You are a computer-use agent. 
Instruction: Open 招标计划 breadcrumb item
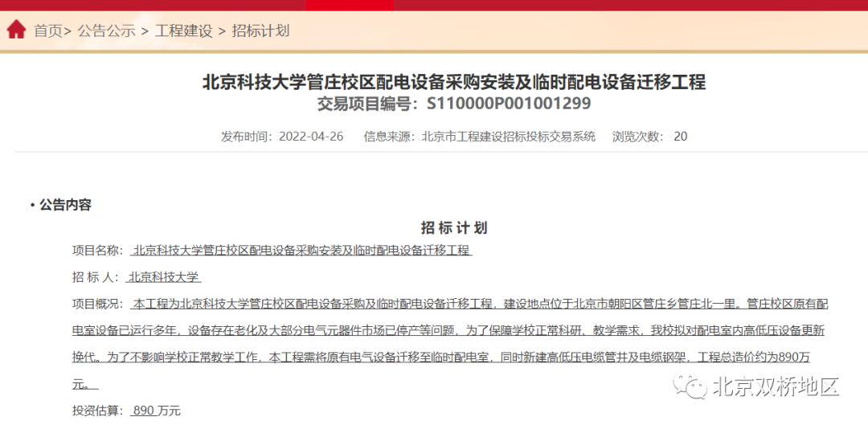(x=260, y=31)
